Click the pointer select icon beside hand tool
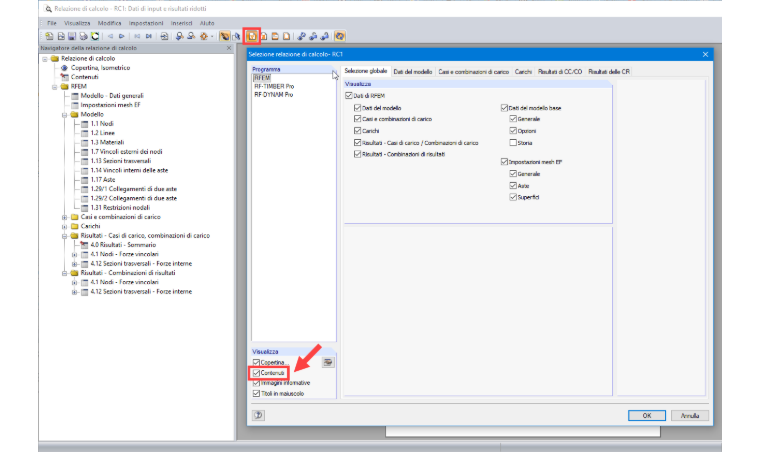This screenshot has width=760, height=452. pos(237,36)
